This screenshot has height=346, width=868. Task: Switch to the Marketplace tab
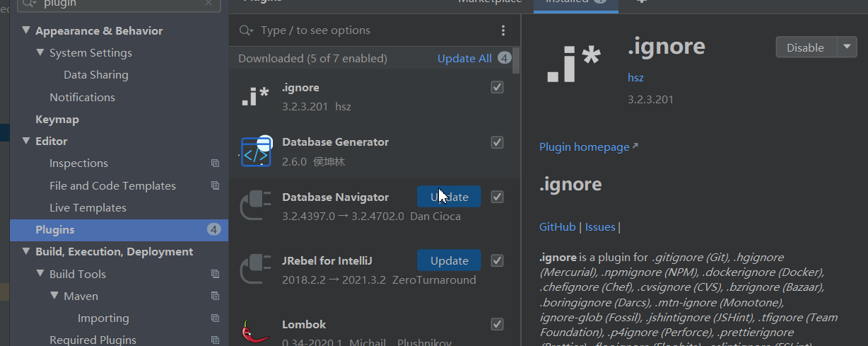(x=490, y=2)
